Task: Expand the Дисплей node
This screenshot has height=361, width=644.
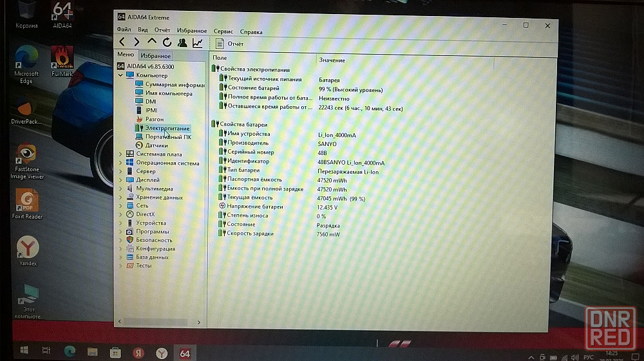Action: pos(120,180)
